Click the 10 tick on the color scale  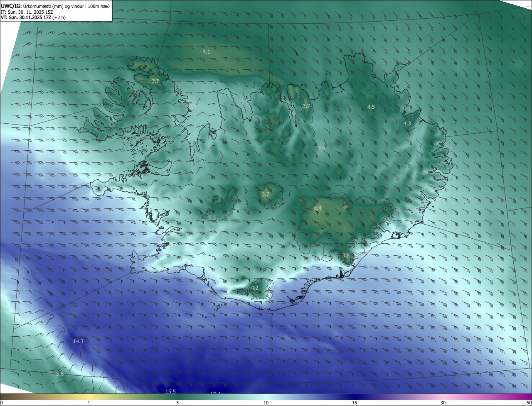pos(266,403)
